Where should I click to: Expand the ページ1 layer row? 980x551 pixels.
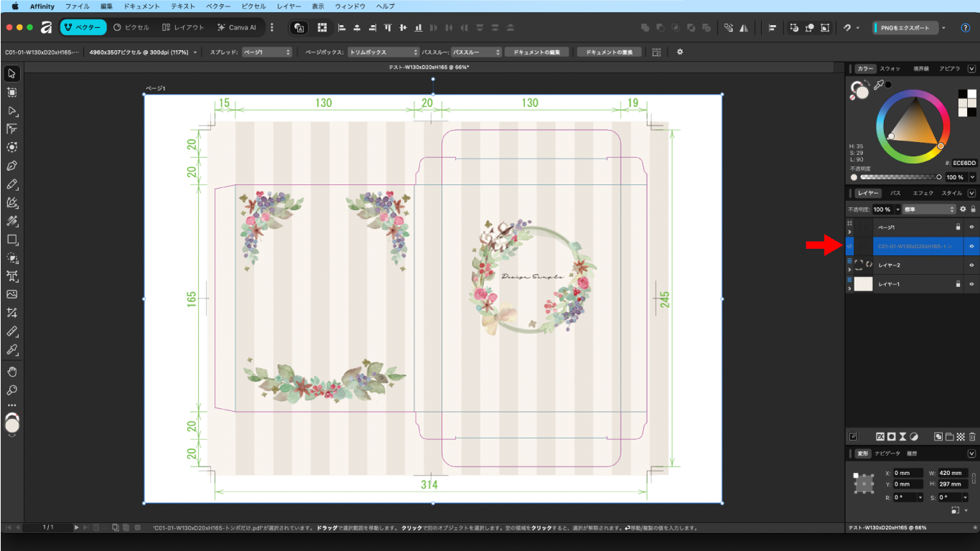coord(850,232)
